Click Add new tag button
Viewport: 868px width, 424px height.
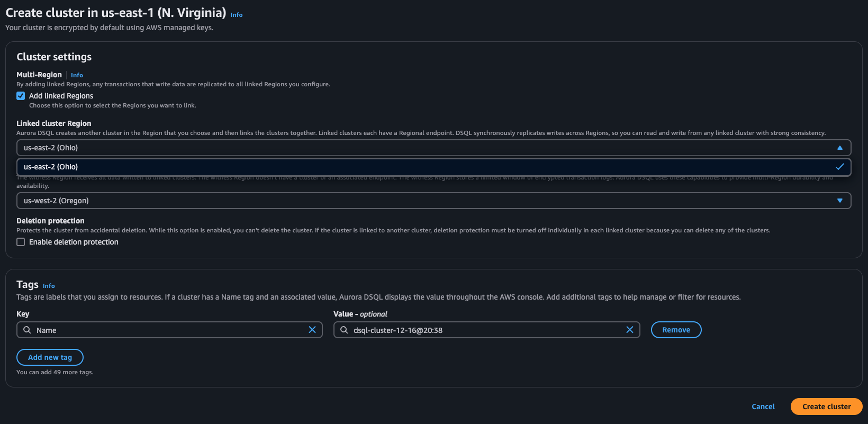pyautogui.click(x=50, y=357)
